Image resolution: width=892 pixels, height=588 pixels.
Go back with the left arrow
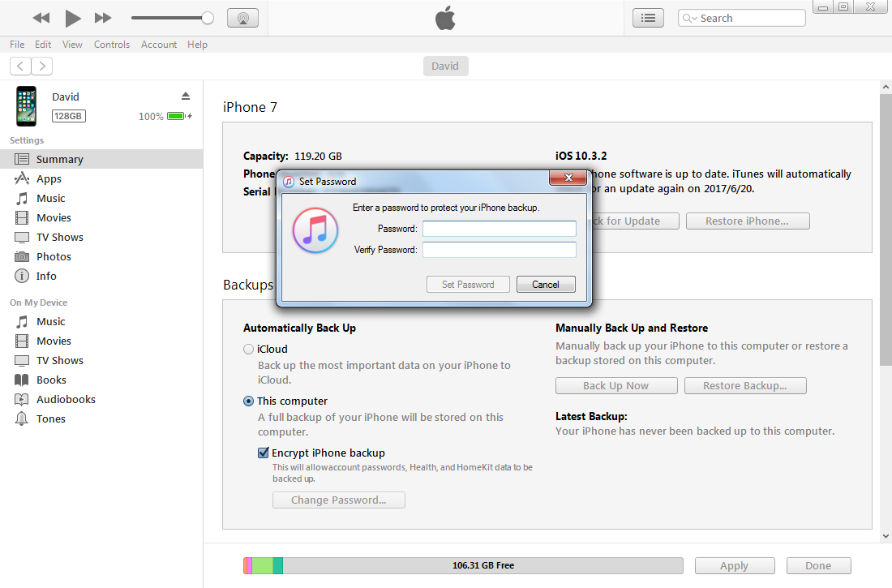pyautogui.click(x=20, y=67)
